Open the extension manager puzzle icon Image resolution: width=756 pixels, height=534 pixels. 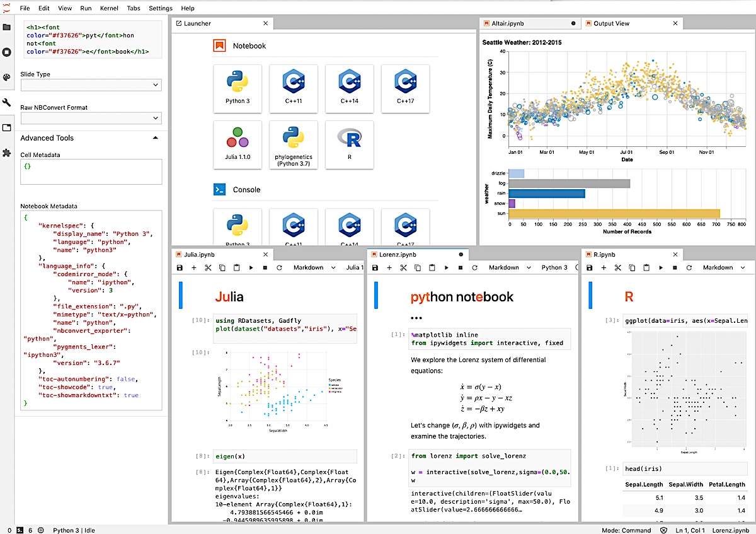tap(7, 153)
